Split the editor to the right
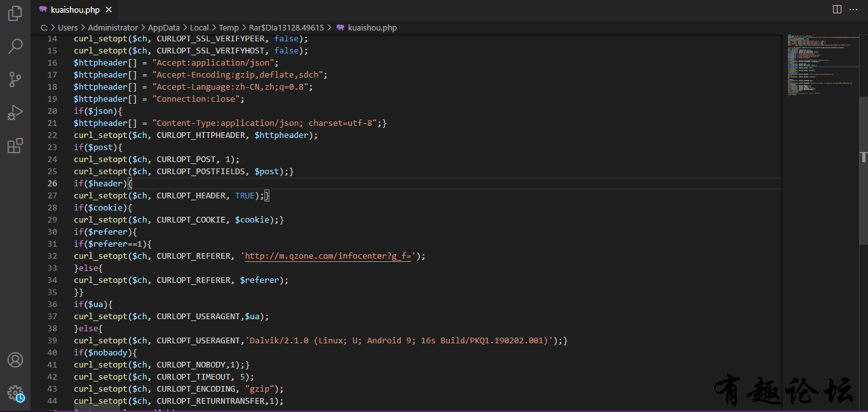This screenshot has width=868, height=412. 837,10
